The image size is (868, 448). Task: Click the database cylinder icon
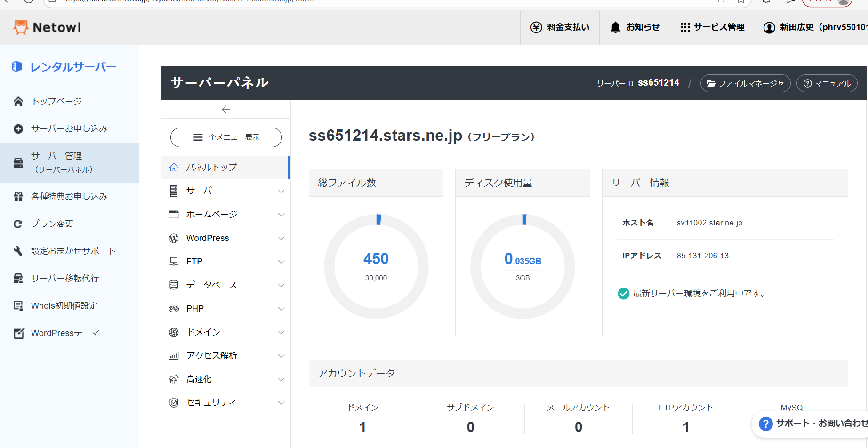tap(174, 285)
